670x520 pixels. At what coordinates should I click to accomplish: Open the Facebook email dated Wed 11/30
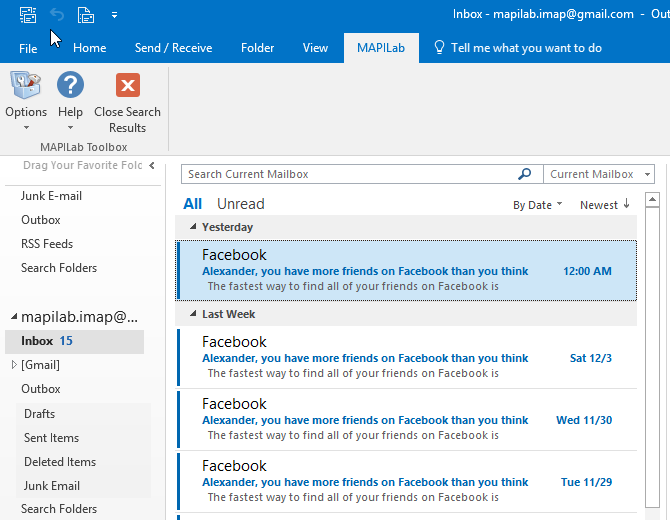point(406,420)
